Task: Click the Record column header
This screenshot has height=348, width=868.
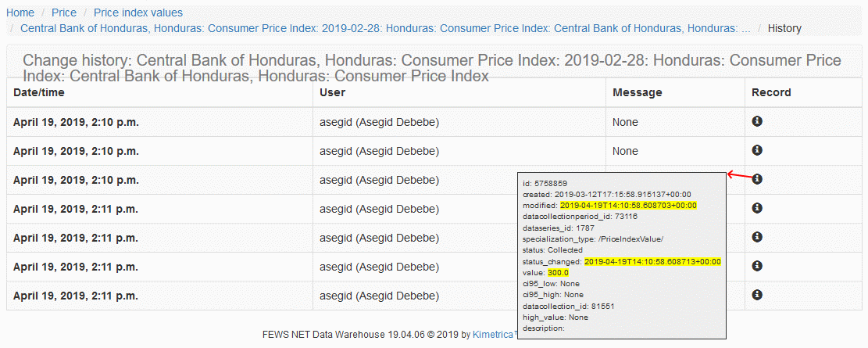Action: 771,92
